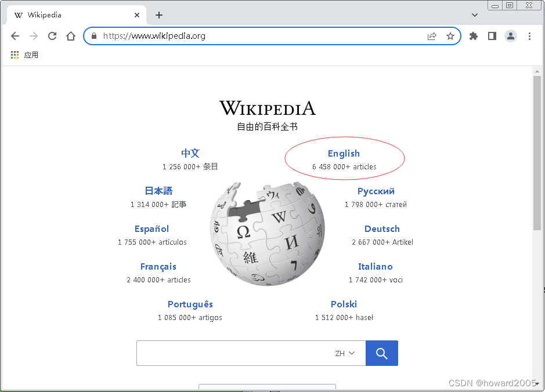The height and width of the screenshot is (392, 545).
Task: Open the Extensions puzzle icon
Action: 474,36
